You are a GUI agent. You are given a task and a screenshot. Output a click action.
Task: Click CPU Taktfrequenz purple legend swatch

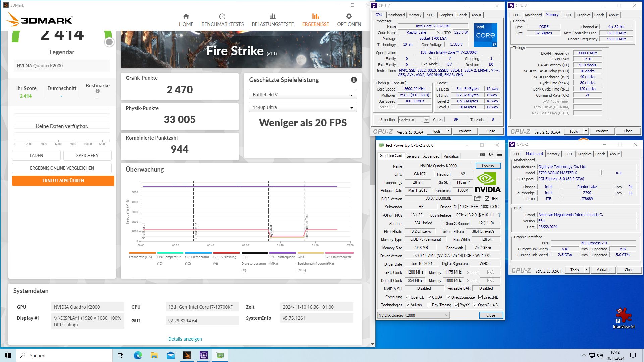[282, 253]
